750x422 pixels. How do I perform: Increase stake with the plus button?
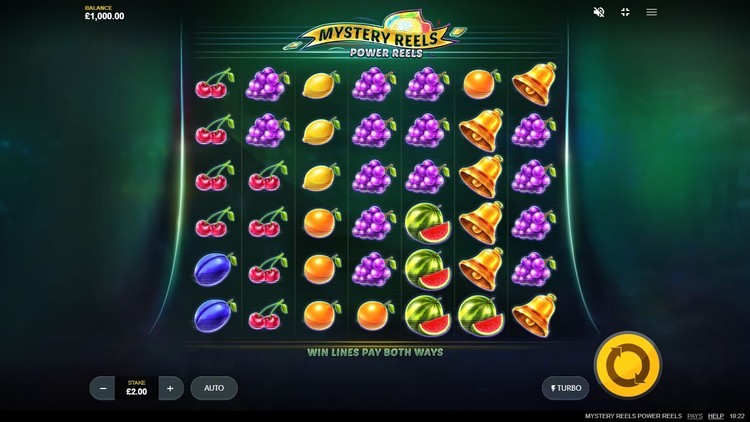click(x=170, y=389)
